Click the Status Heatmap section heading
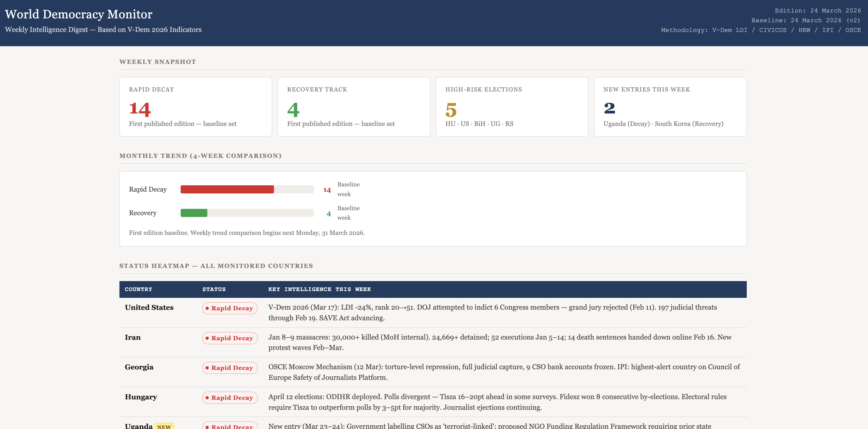The image size is (868, 429). click(216, 266)
